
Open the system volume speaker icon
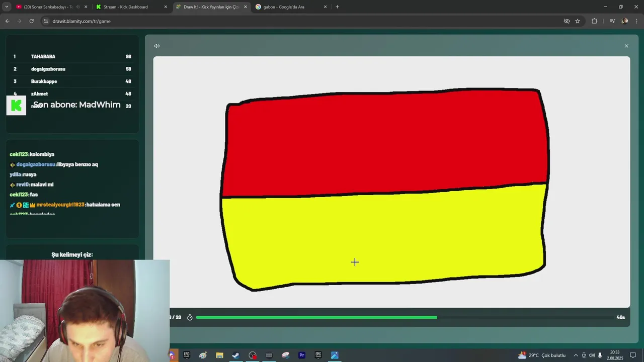[592, 355]
